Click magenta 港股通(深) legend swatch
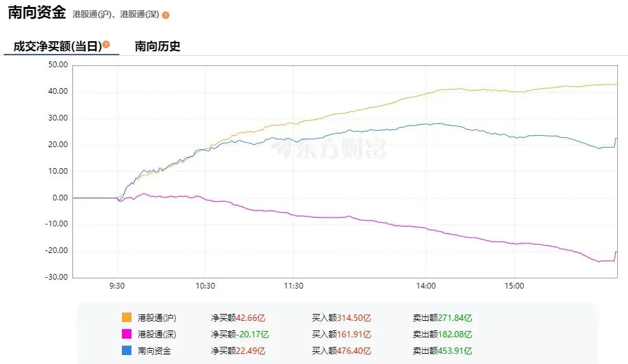The width and height of the screenshot is (628, 364). (x=126, y=334)
